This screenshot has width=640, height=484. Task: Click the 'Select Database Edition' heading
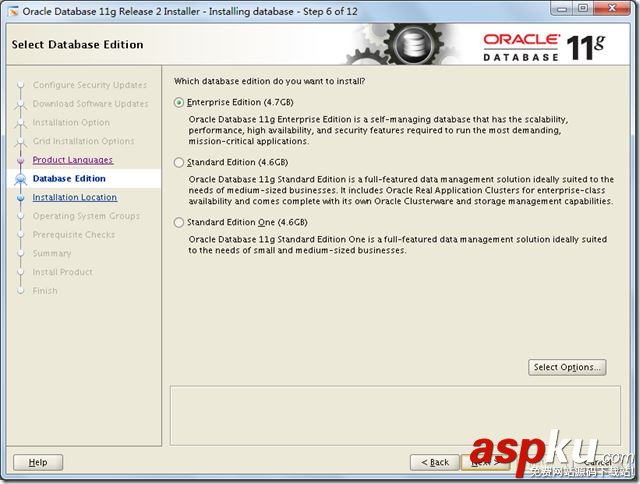78,44
